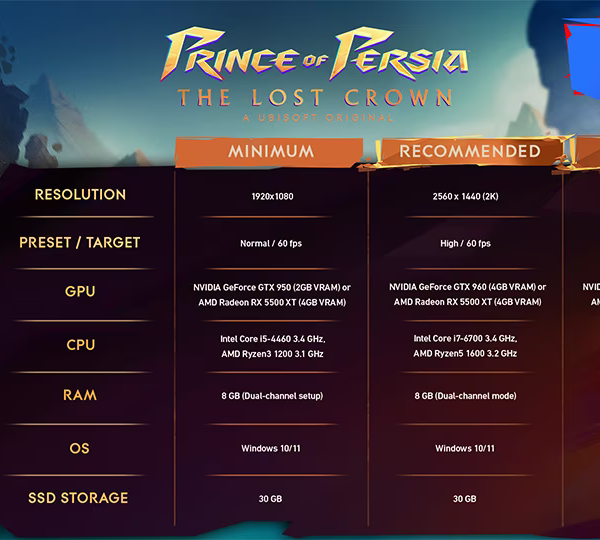Image resolution: width=600 pixels, height=540 pixels.
Task: Click the 2560 x 1440 (2K) value
Action: (x=465, y=196)
